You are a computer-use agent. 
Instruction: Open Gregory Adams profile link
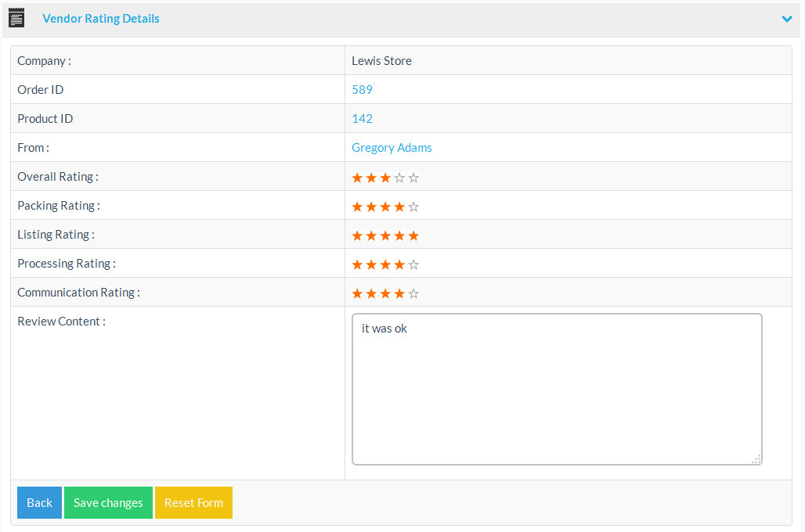[392, 148]
